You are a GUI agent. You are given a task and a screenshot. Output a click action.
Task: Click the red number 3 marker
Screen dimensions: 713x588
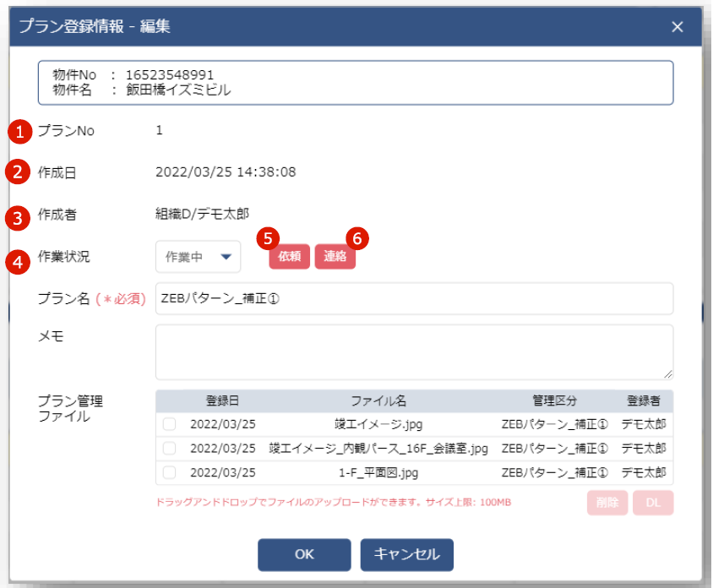point(19,216)
